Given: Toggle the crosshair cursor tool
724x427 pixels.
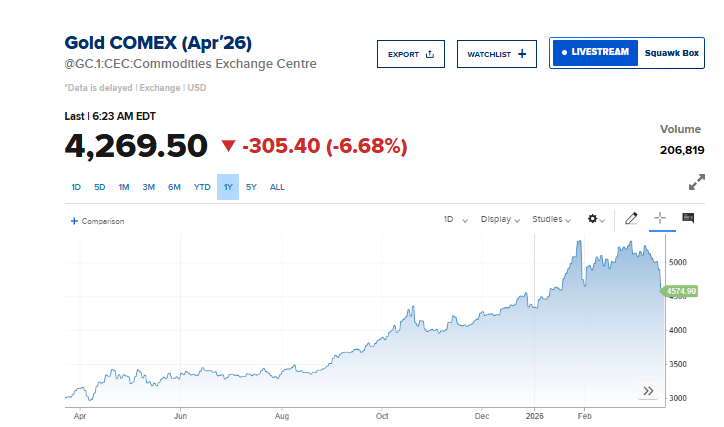Looking at the screenshot, I should click(660, 218).
